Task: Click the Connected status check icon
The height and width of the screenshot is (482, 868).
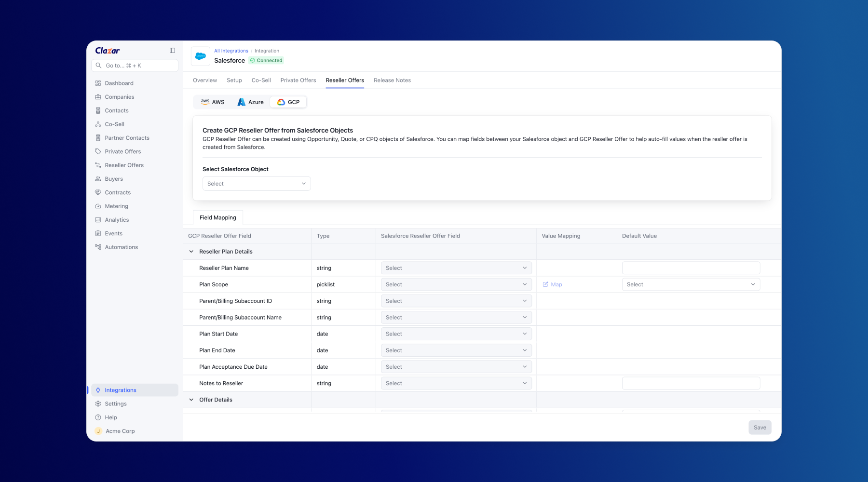Action: 252,61
